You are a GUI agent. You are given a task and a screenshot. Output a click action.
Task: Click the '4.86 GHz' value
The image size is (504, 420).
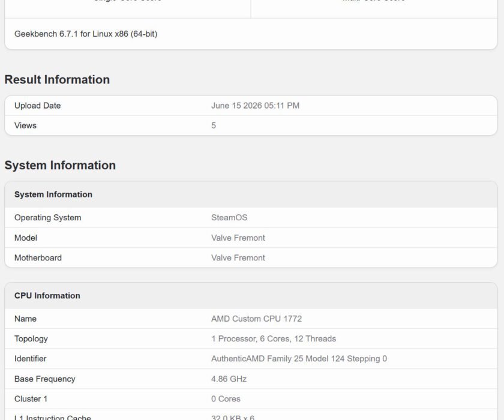pyautogui.click(x=229, y=379)
